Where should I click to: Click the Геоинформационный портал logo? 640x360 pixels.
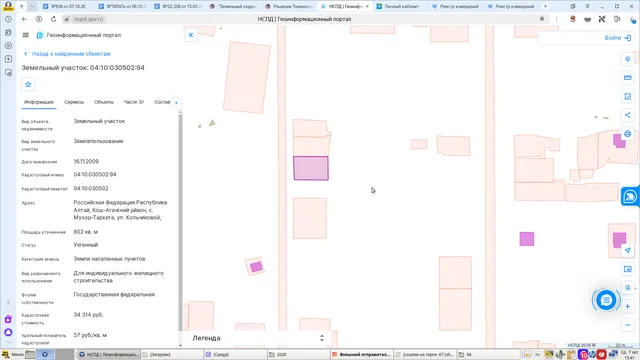pos(40,35)
